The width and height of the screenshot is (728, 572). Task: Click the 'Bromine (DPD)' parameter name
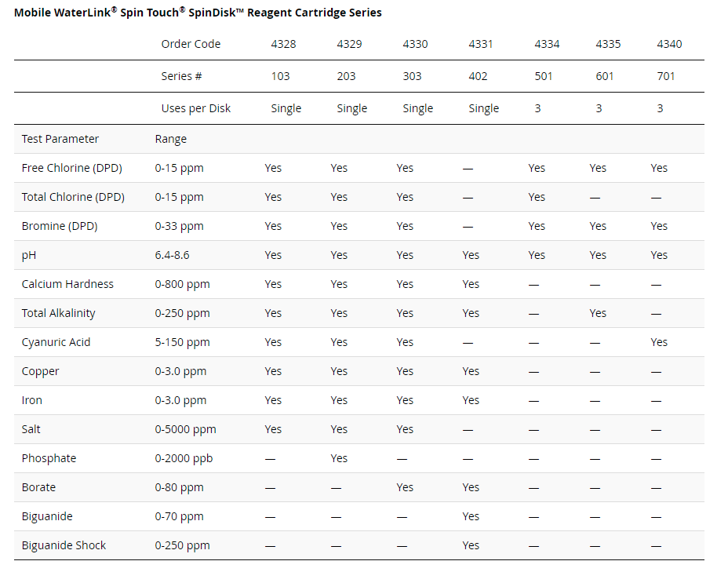coord(60,226)
